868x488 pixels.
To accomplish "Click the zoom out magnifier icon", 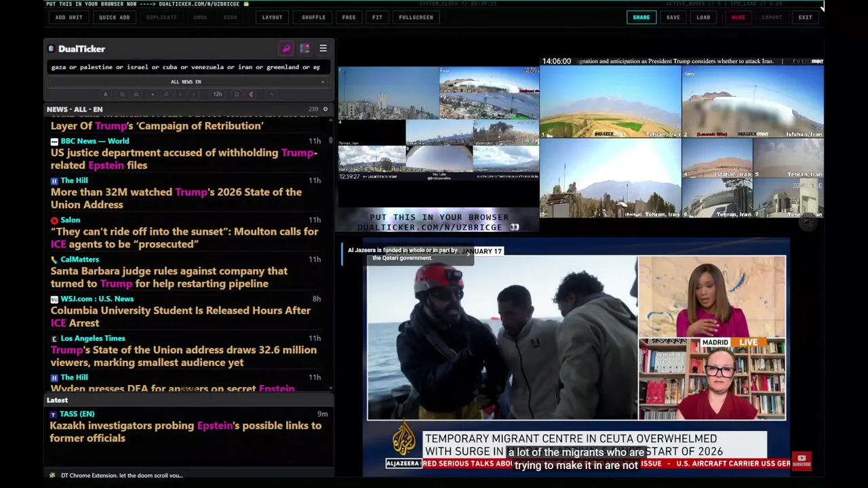I will (122, 94).
